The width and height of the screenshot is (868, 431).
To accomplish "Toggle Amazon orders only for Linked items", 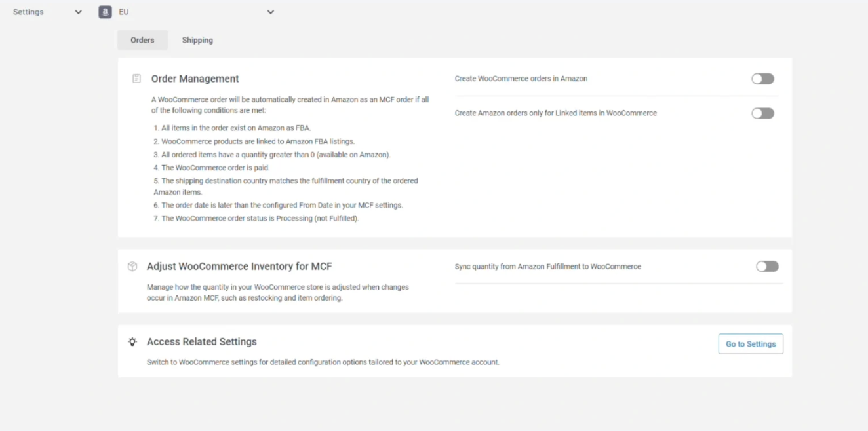I will [762, 113].
